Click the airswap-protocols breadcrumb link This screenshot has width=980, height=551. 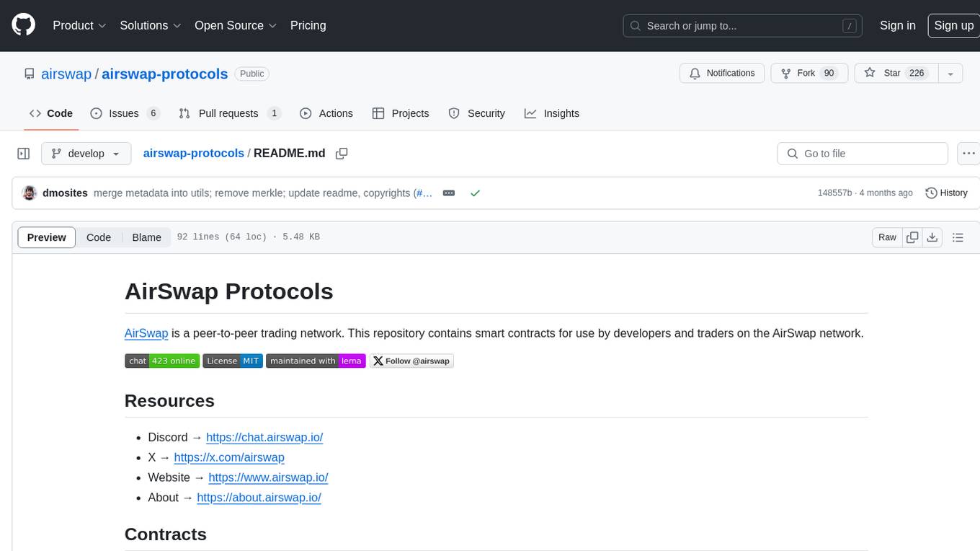pyautogui.click(x=194, y=154)
